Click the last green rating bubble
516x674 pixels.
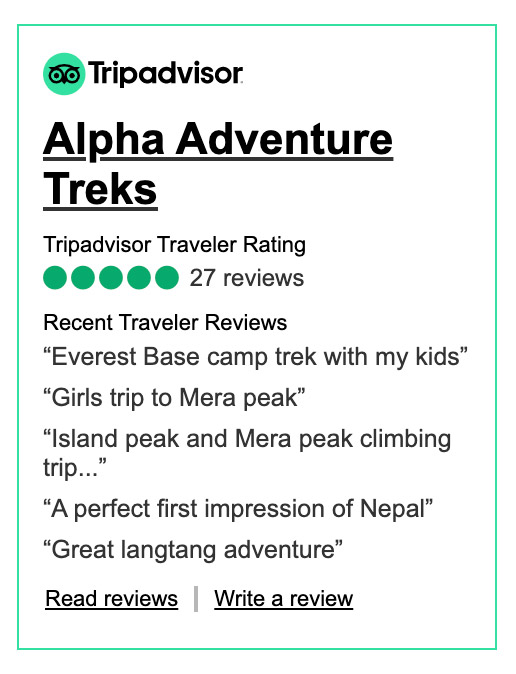(x=167, y=278)
